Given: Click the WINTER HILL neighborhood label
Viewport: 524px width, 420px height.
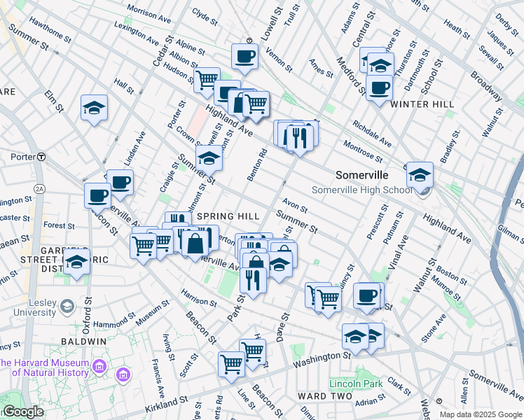Looking at the screenshot, I should (422, 104).
